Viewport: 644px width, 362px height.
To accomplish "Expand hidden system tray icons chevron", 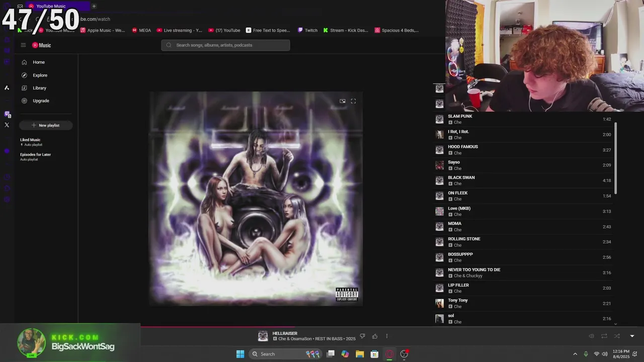I will tap(575, 354).
